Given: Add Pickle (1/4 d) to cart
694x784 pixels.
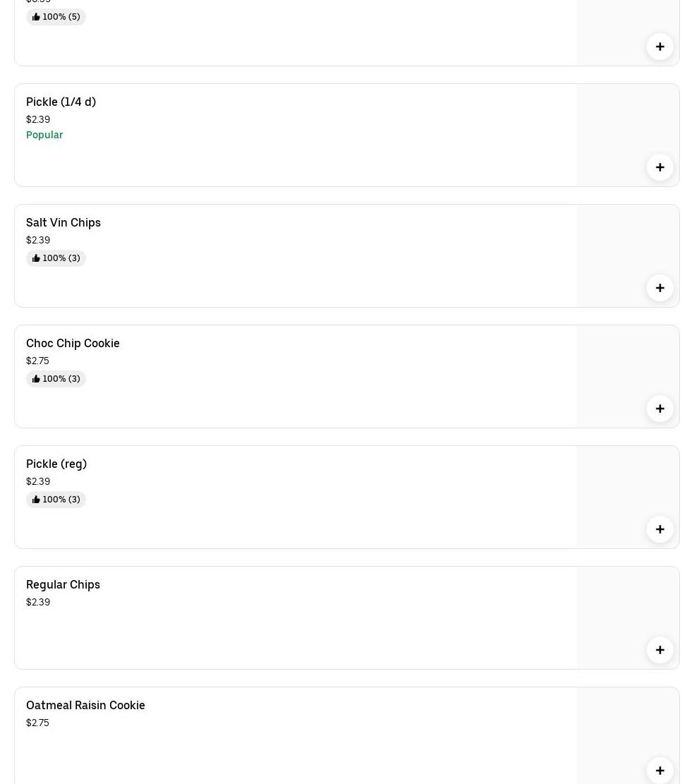Looking at the screenshot, I should (659, 167).
